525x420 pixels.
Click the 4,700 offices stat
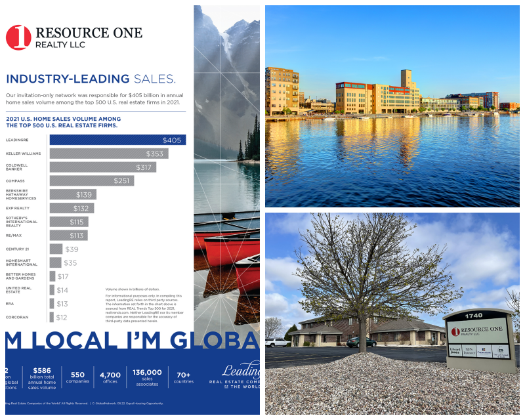point(110,377)
